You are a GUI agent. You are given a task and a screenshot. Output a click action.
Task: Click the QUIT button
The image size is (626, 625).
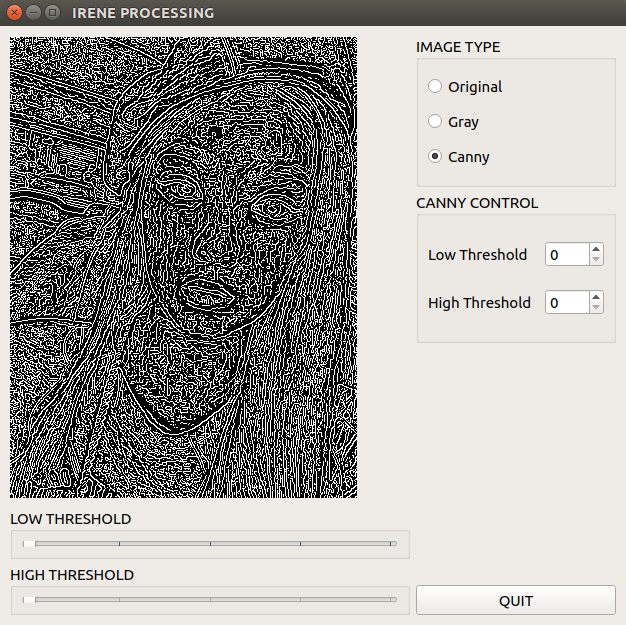tap(516, 600)
